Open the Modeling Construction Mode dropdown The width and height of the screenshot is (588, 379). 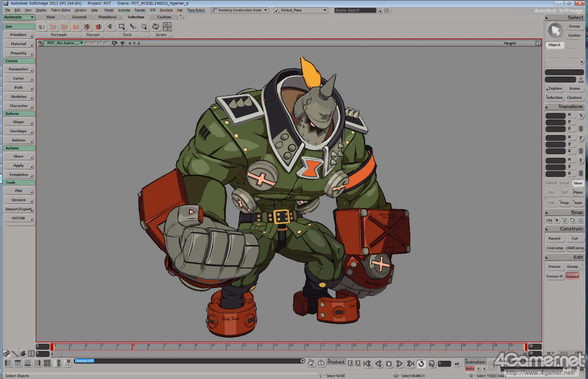pos(240,10)
